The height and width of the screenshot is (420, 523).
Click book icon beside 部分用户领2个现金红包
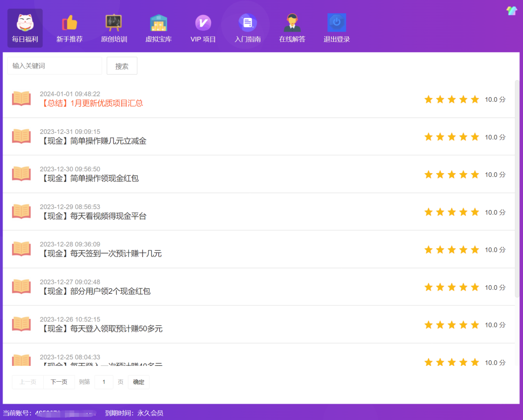click(21, 287)
